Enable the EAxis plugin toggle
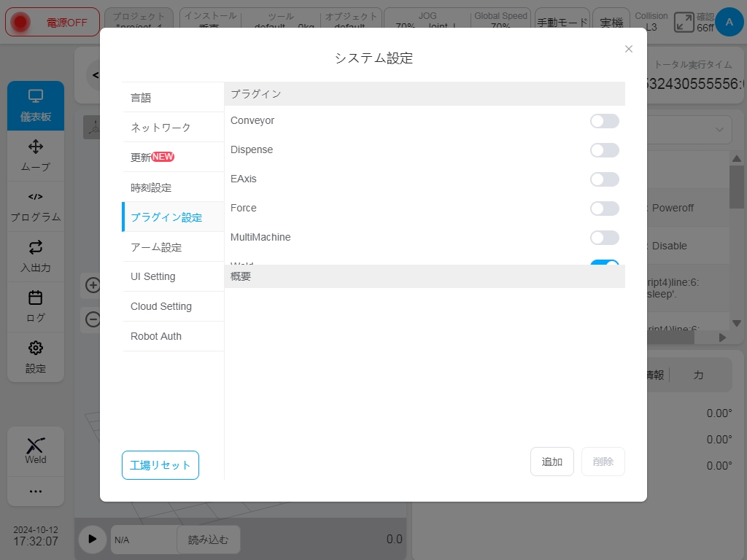 (605, 179)
